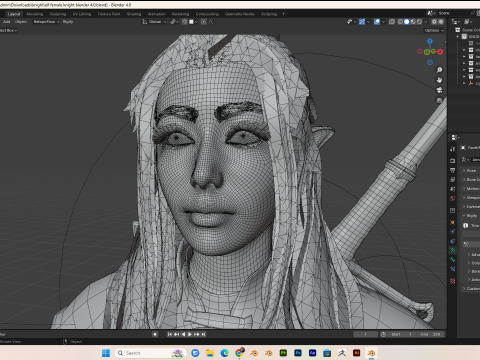Toggle viewport overlays
Screen dimensions: 480x360
(377, 22)
